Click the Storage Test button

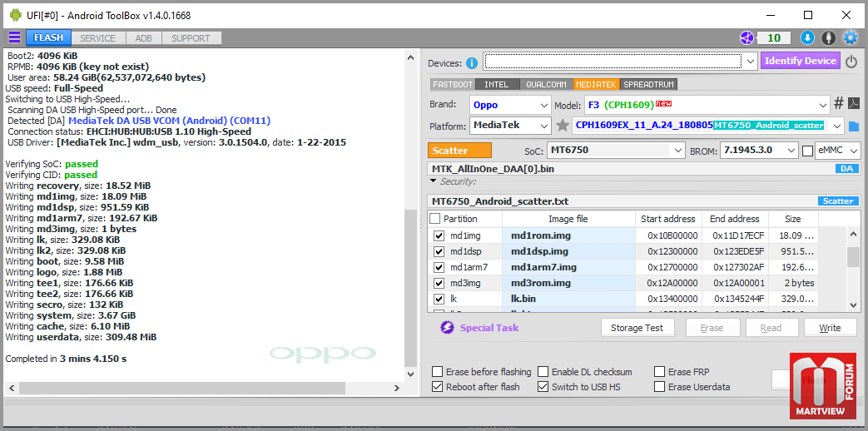pyautogui.click(x=637, y=328)
